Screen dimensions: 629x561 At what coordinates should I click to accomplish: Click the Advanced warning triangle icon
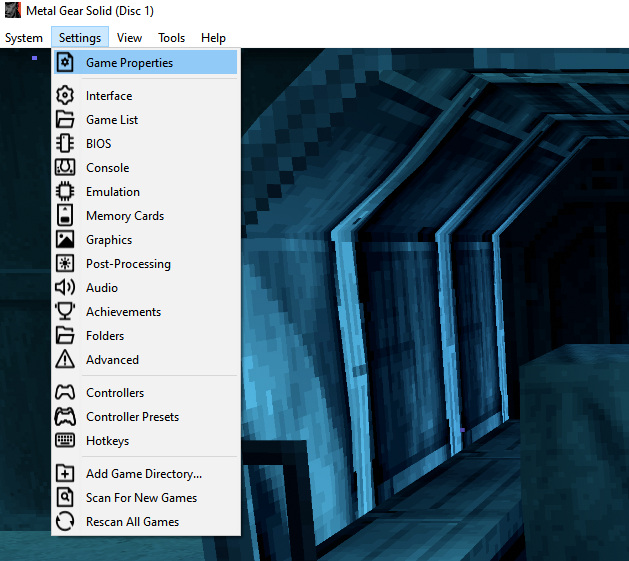pos(65,360)
